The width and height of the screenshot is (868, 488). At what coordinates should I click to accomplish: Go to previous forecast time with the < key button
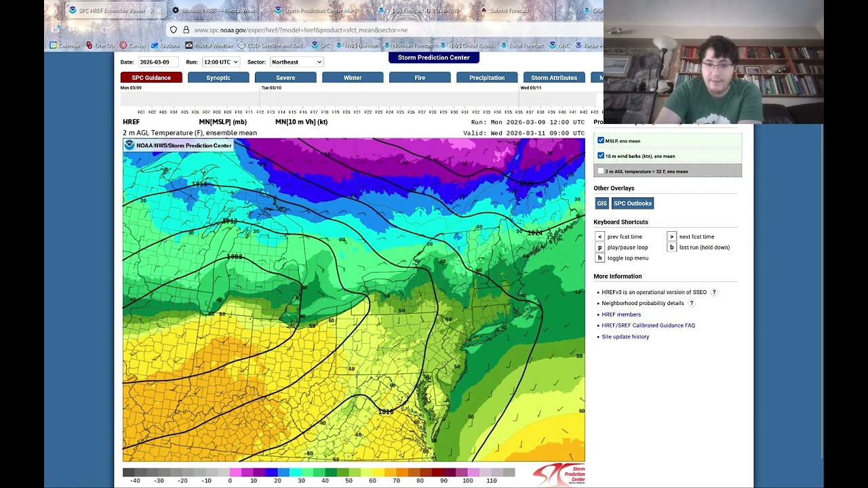(599, 237)
